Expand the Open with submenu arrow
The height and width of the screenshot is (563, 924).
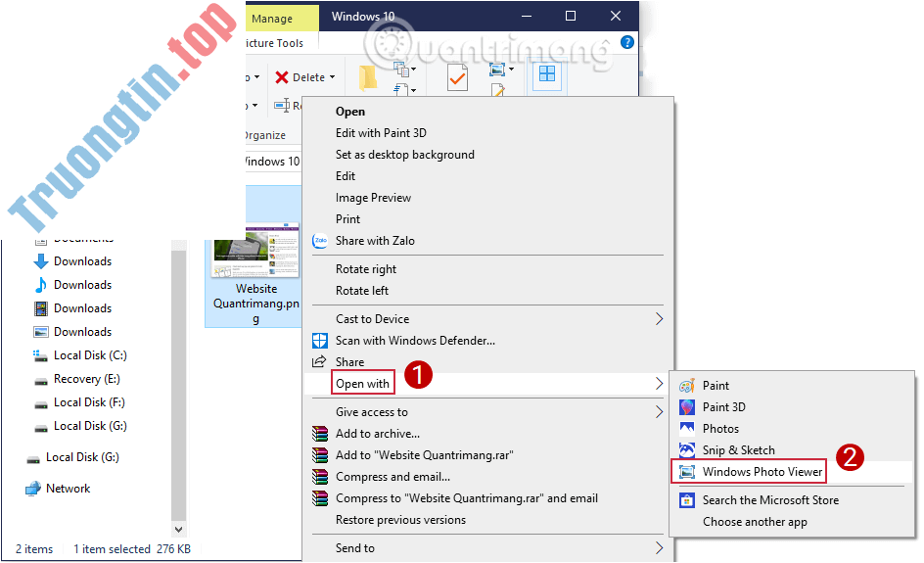(x=659, y=384)
